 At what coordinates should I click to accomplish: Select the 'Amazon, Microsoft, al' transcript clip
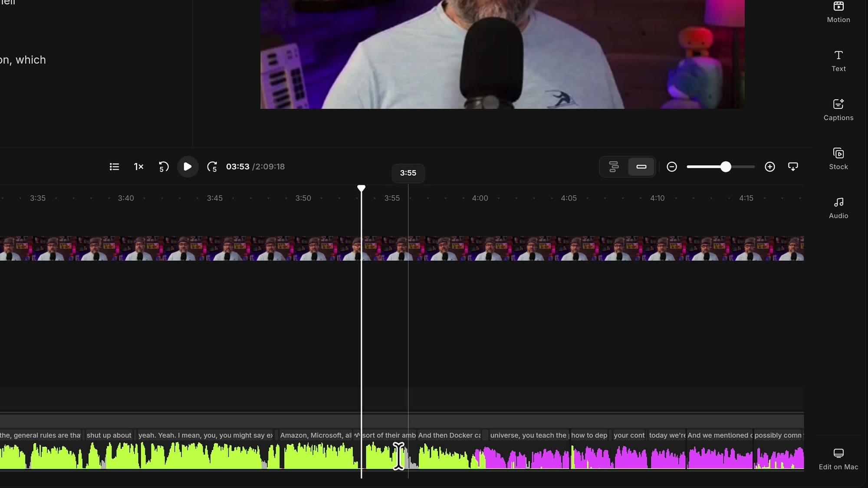[316, 435]
